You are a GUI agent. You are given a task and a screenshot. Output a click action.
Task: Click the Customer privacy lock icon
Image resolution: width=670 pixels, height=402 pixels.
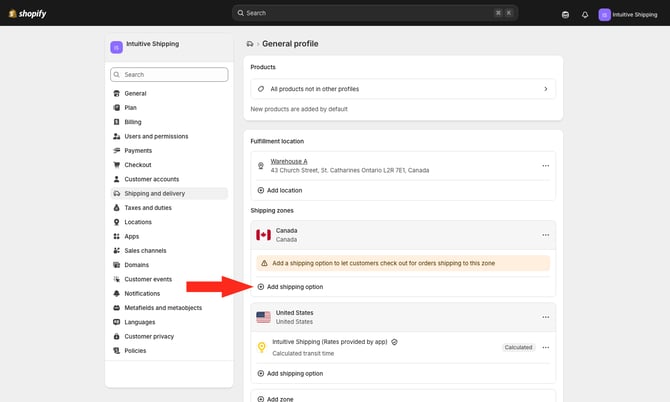117,337
